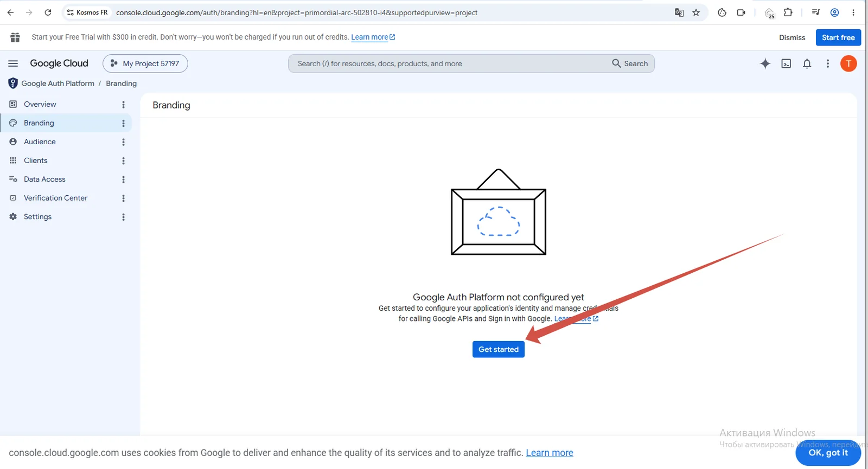Open the Gemini AI sparkle assistant
The image size is (868, 469).
(765, 63)
